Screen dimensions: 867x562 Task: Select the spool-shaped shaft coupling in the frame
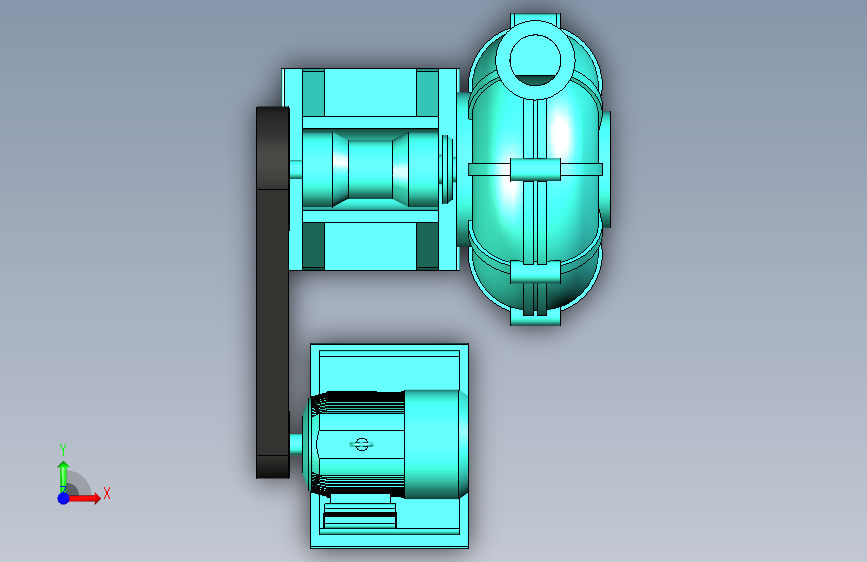point(370,169)
